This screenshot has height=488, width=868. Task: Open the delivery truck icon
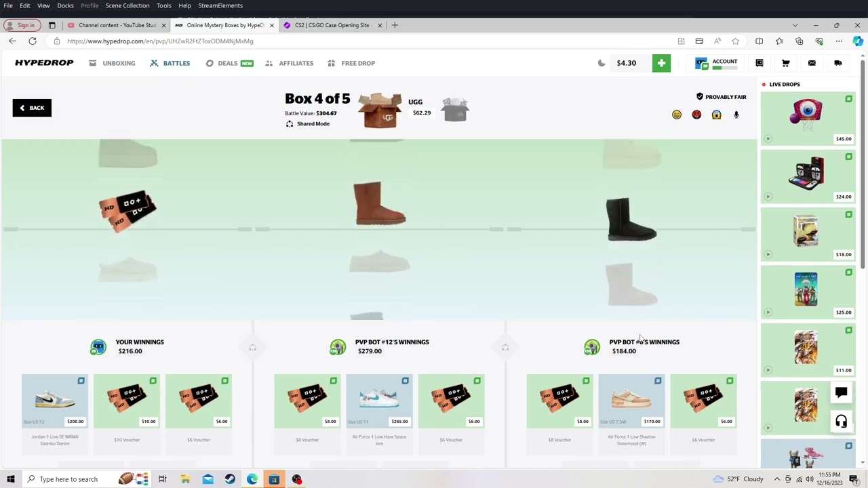(838, 63)
